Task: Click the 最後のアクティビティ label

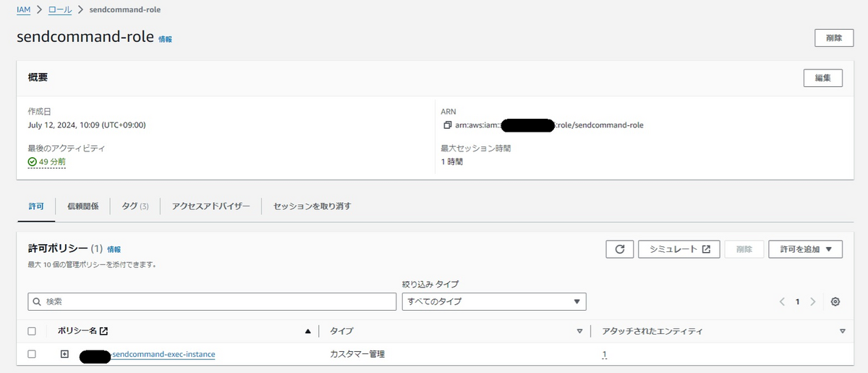Action: (66, 148)
